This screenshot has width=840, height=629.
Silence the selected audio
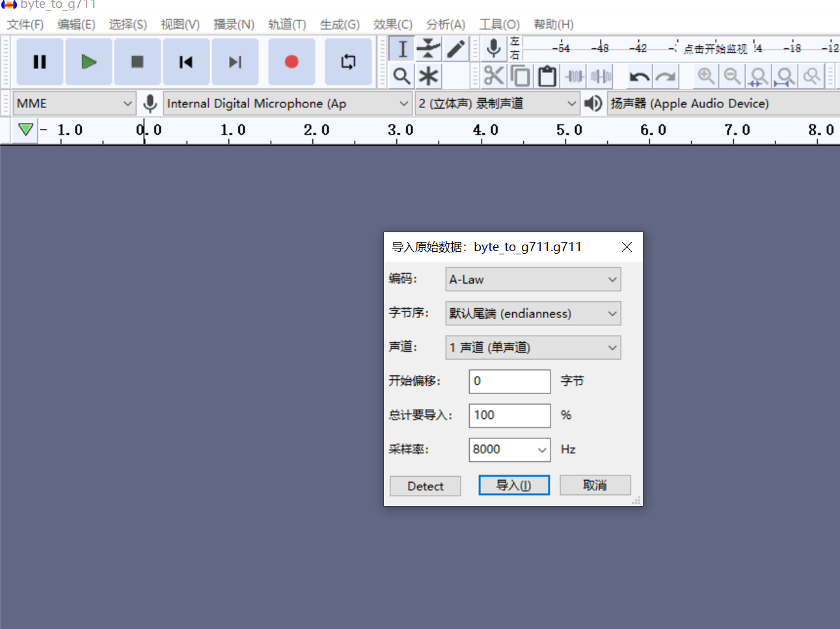(601, 76)
